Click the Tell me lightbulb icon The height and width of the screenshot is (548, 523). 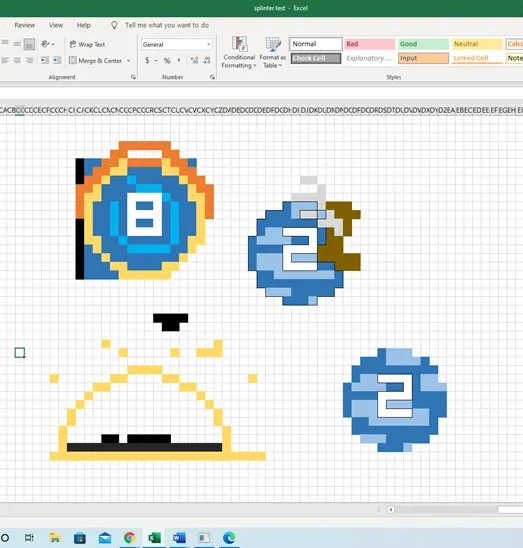tap(114, 25)
